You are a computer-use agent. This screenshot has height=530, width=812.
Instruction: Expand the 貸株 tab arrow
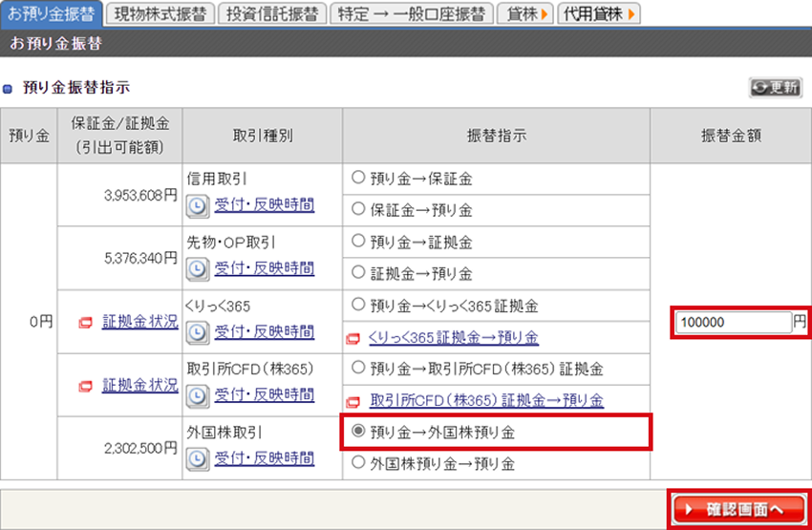[x=544, y=14]
